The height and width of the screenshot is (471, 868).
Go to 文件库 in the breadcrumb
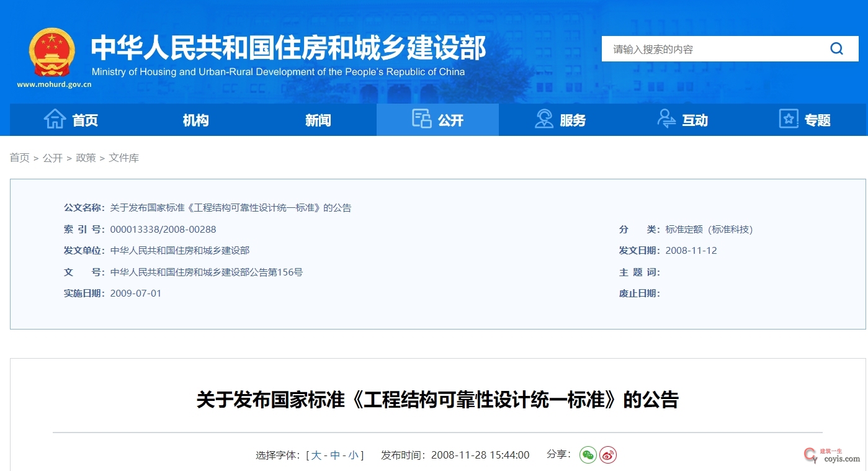point(124,158)
